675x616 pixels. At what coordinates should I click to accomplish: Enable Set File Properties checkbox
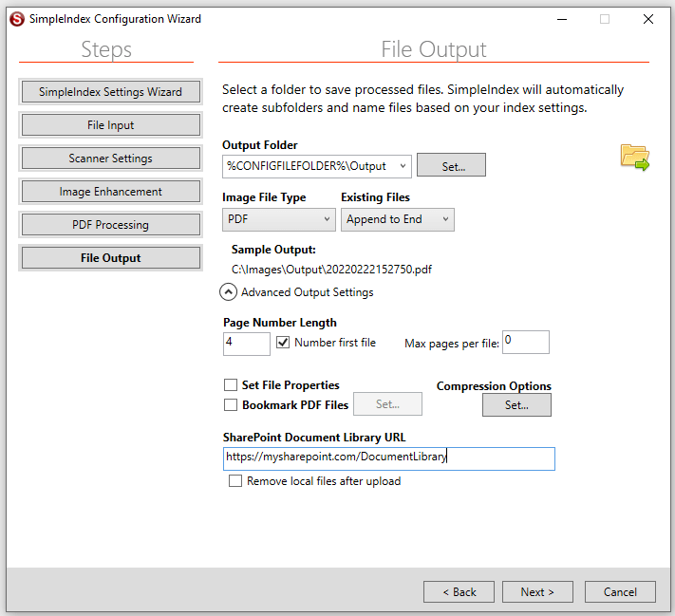click(231, 384)
